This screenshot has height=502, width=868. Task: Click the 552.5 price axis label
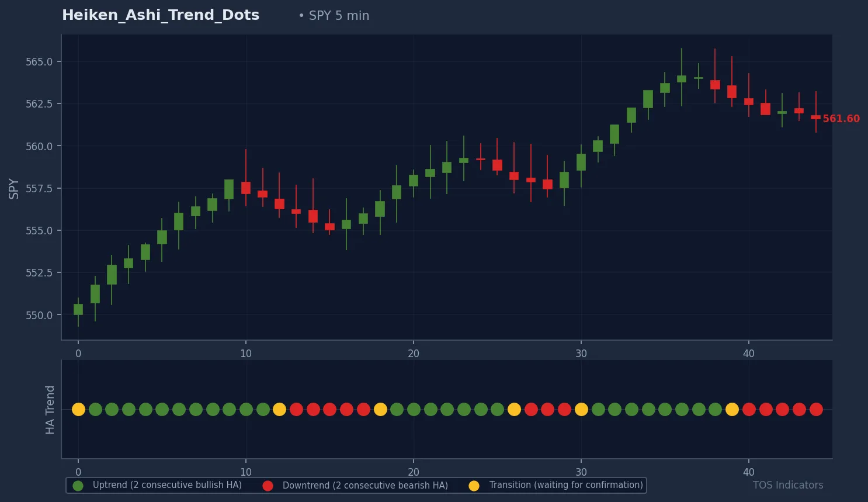click(x=39, y=273)
